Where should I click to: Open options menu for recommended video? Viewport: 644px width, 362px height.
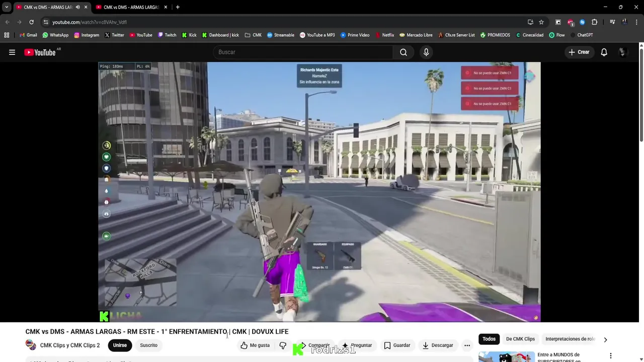(x=611, y=356)
